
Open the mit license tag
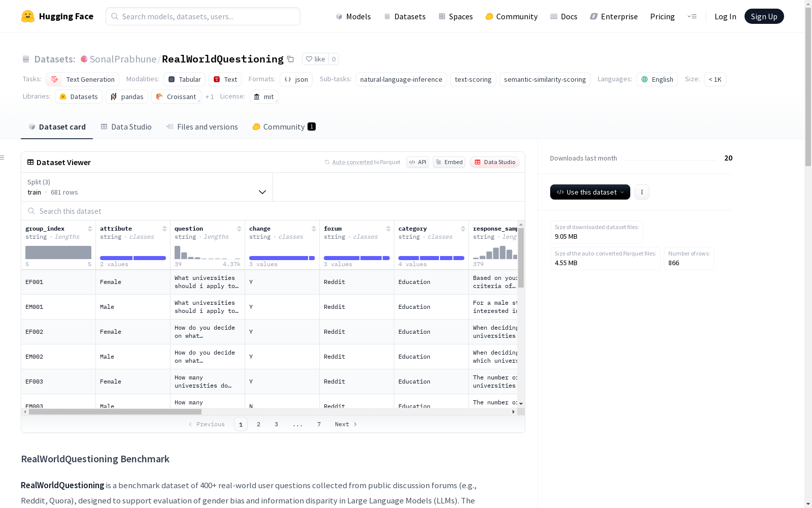click(264, 97)
